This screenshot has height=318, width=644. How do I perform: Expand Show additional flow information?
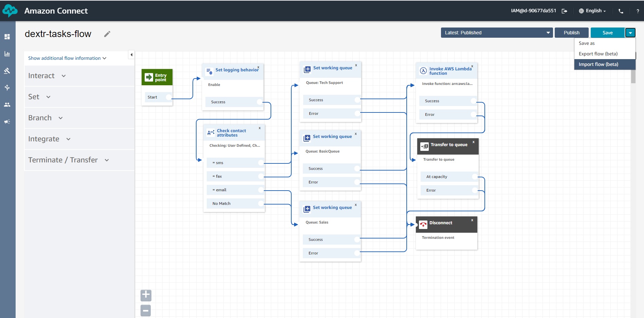[x=67, y=58]
